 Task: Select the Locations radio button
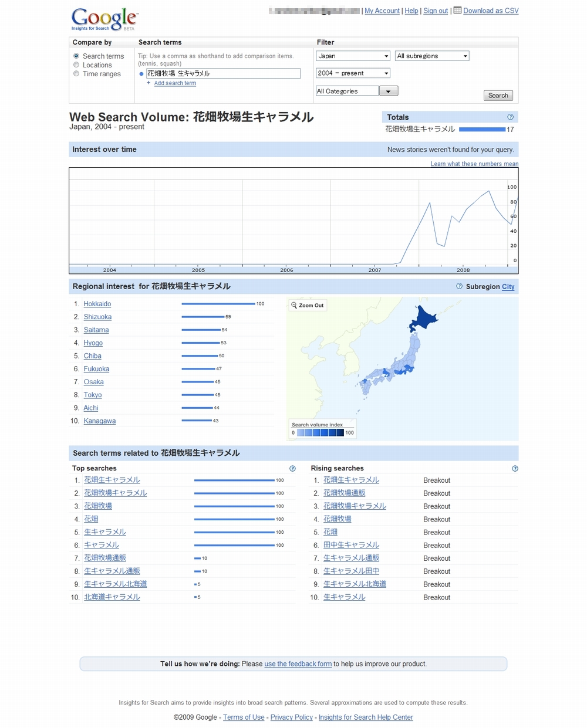pyautogui.click(x=76, y=65)
